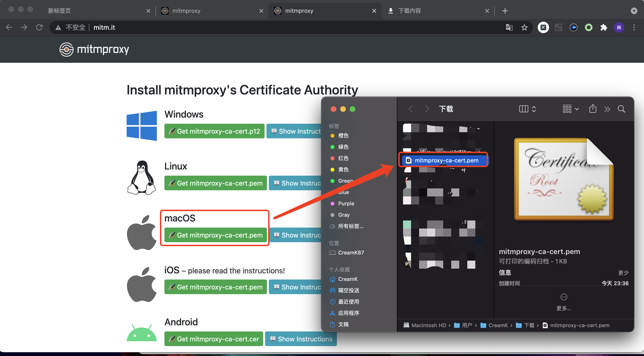Go back in Finder 下载 window
The height and width of the screenshot is (356, 644).
tap(410, 109)
